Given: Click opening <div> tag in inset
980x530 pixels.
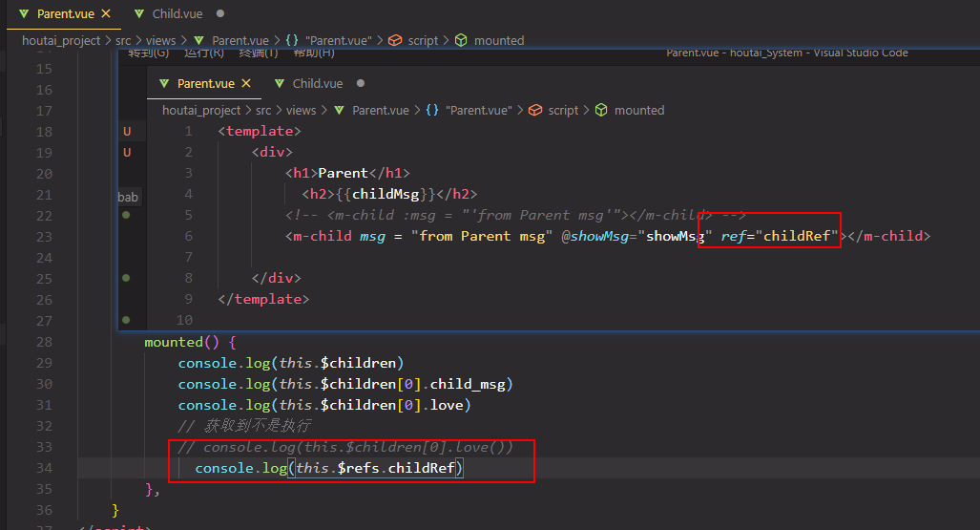Looking at the screenshot, I should click(x=272, y=152).
